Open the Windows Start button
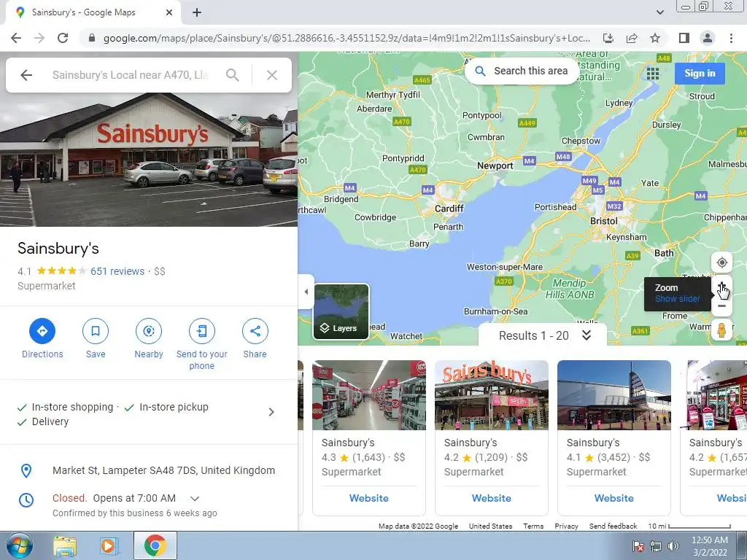 pyautogui.click(x=19, y=546)
